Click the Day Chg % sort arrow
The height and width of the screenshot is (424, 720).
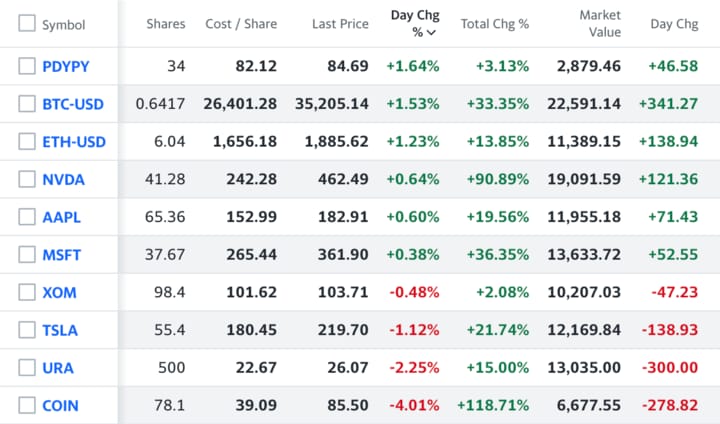pos(431,32)
